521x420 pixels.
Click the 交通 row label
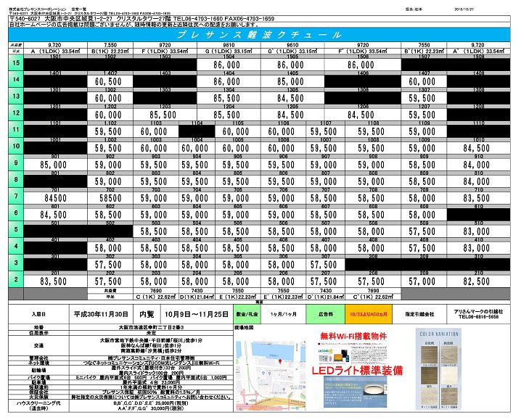[39, 345]
